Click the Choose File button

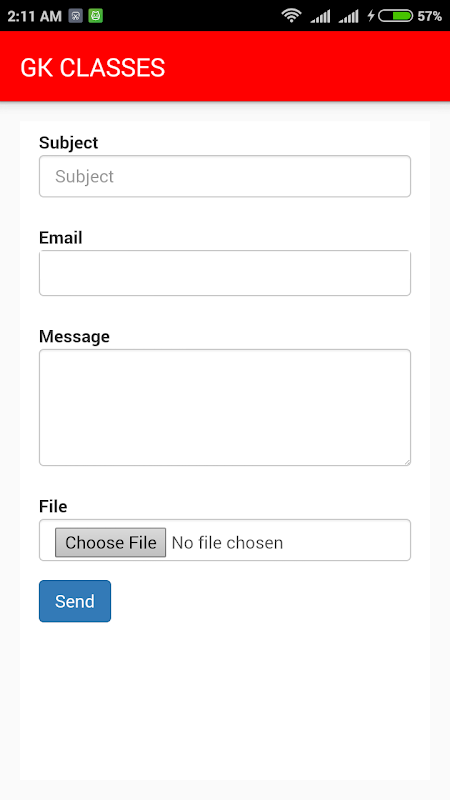[x=111, y=542]
